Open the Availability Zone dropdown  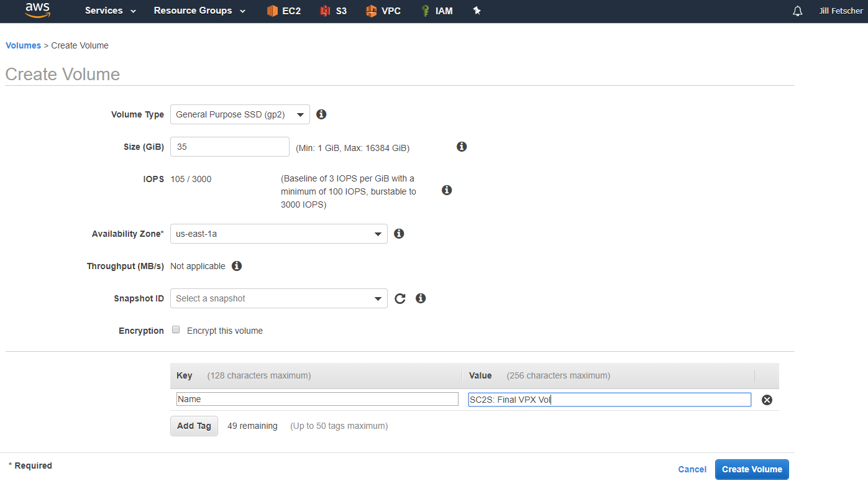pos(279,234)
